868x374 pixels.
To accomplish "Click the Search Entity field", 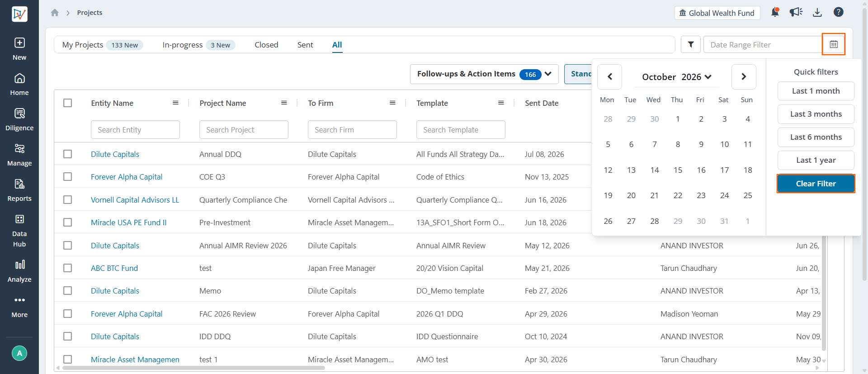I will coord(135,130).
